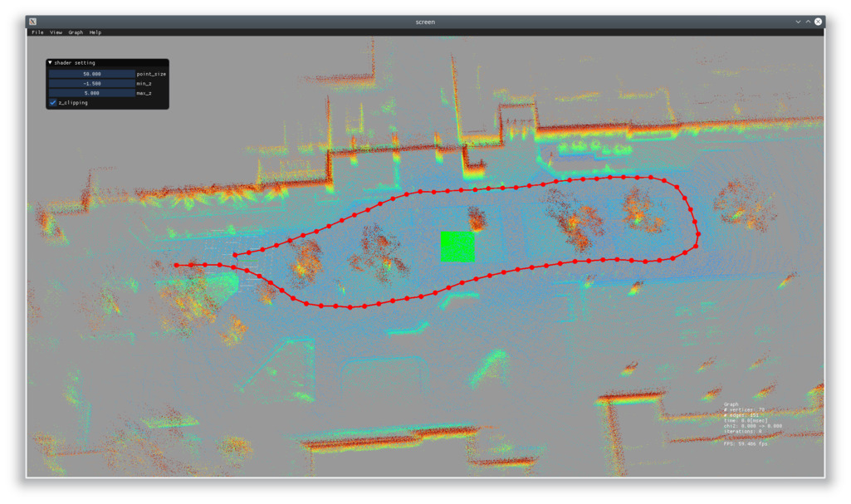Pick the leftmost red trajectory end node
Image resolution: width=851 pixels, height=504 pixels.
pyautogui.click(x=176, y=266)
